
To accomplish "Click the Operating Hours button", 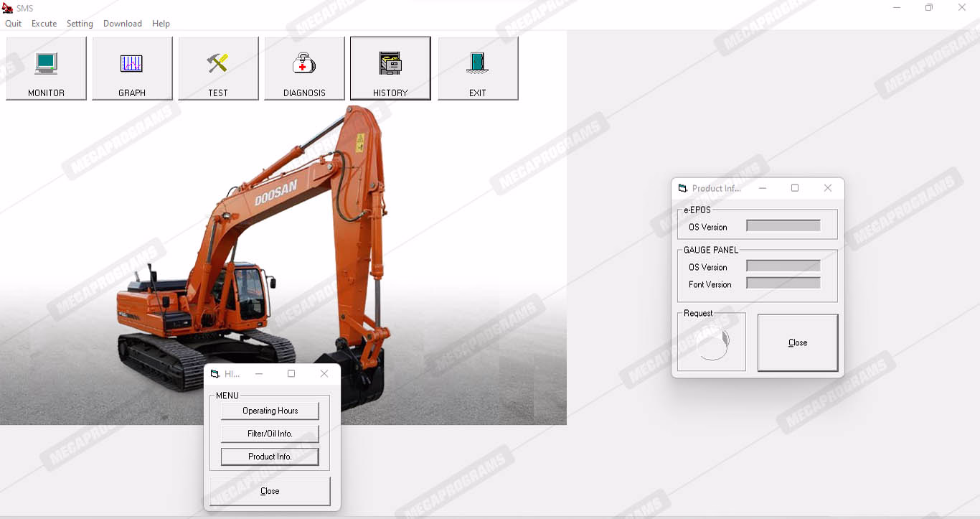I will tap(270, 411).
